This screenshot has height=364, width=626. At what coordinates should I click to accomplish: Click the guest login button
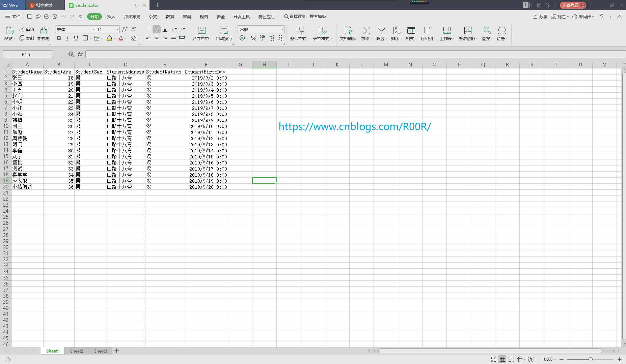(573, 5)
